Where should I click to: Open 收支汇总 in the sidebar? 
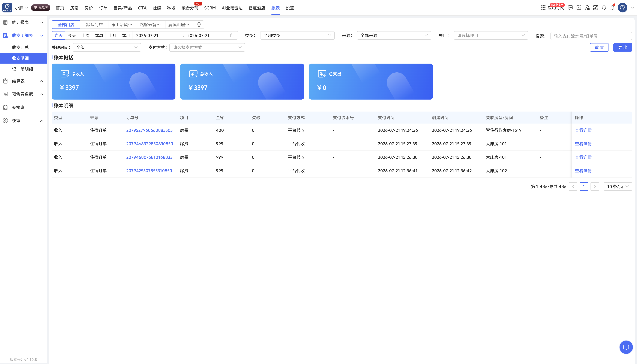pos(21,48)
